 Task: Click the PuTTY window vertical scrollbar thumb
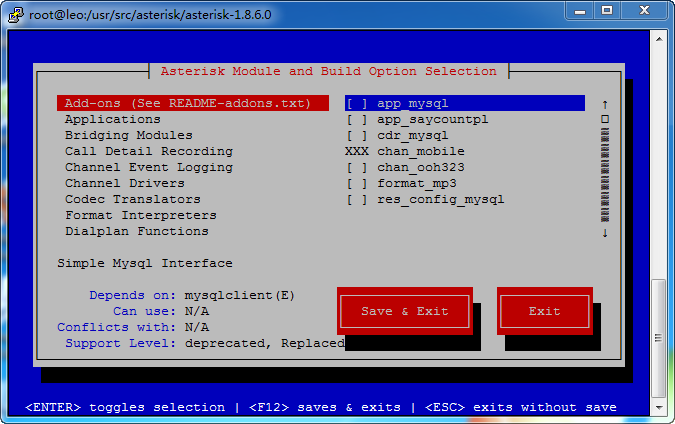[x=659, y=338]
